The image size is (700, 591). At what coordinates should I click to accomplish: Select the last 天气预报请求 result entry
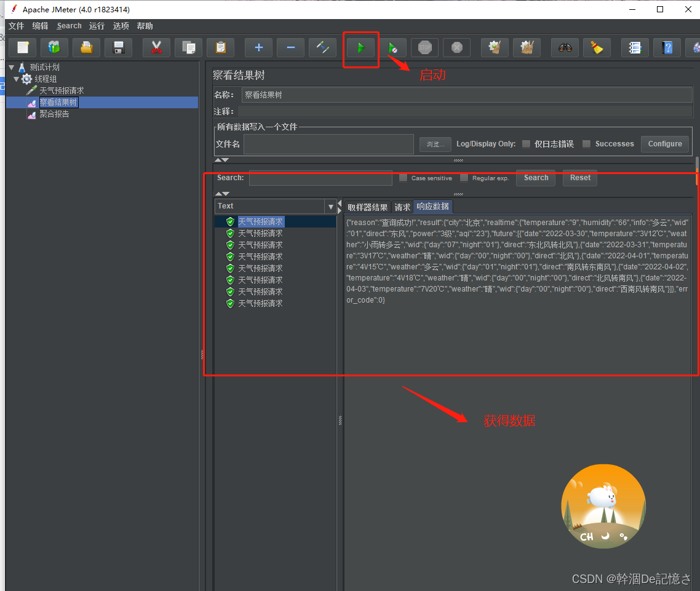pyautogui.click(x=260, y=304)
